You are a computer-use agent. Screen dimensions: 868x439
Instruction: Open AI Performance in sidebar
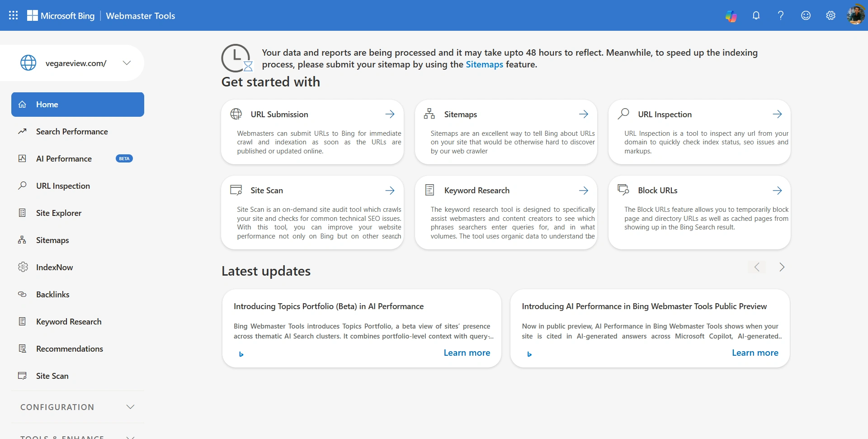pyautogui.click(x=78, y=159)
